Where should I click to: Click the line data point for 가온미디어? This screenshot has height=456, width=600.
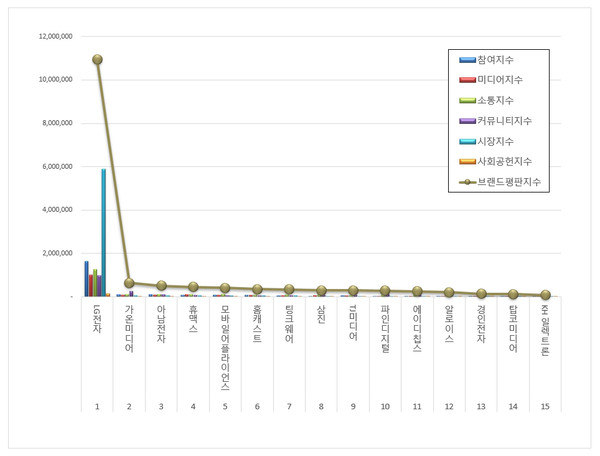(x=129, y=283)
